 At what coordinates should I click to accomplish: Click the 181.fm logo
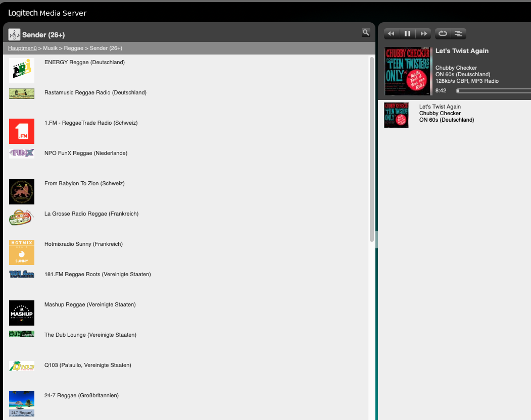[22, 274]
